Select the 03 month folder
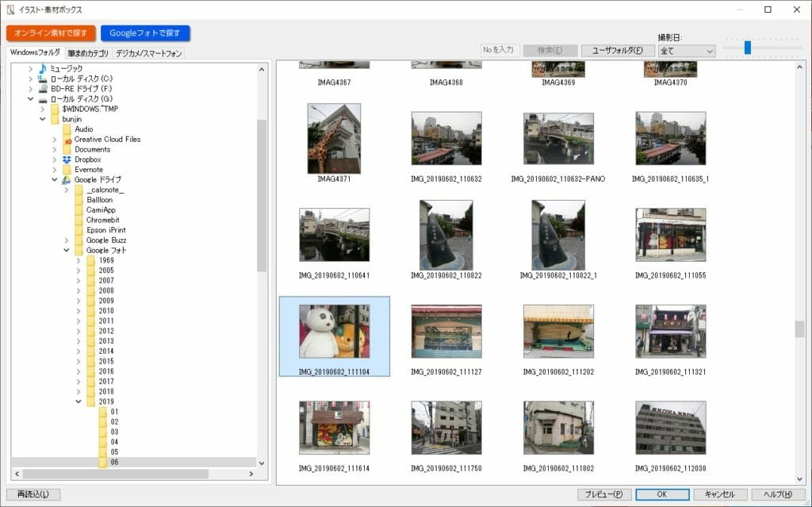Screen dimensions: 812x507 pos(114,432)
